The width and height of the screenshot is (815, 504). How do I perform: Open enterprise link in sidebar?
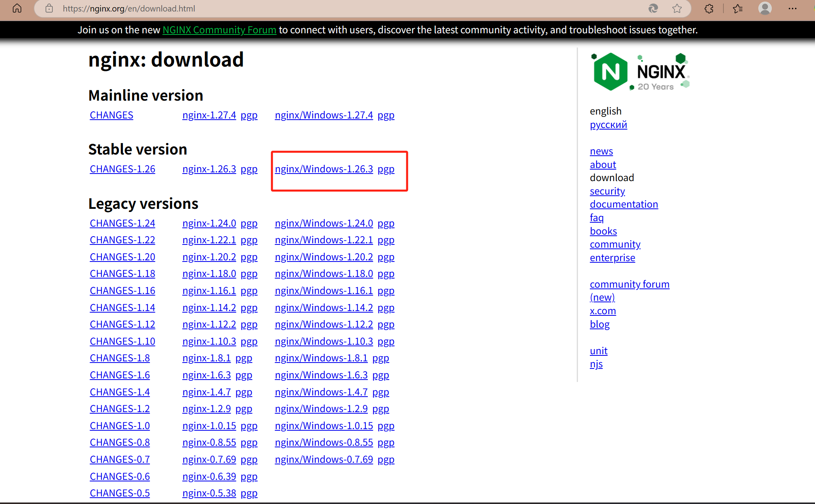coord(612,258)
